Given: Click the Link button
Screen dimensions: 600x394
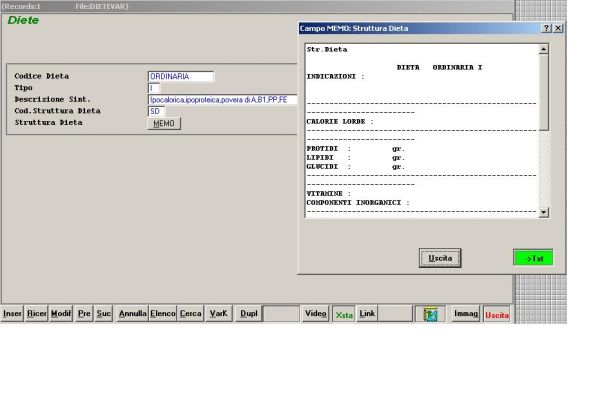Looking at the screenshot, I should (367, 314).
